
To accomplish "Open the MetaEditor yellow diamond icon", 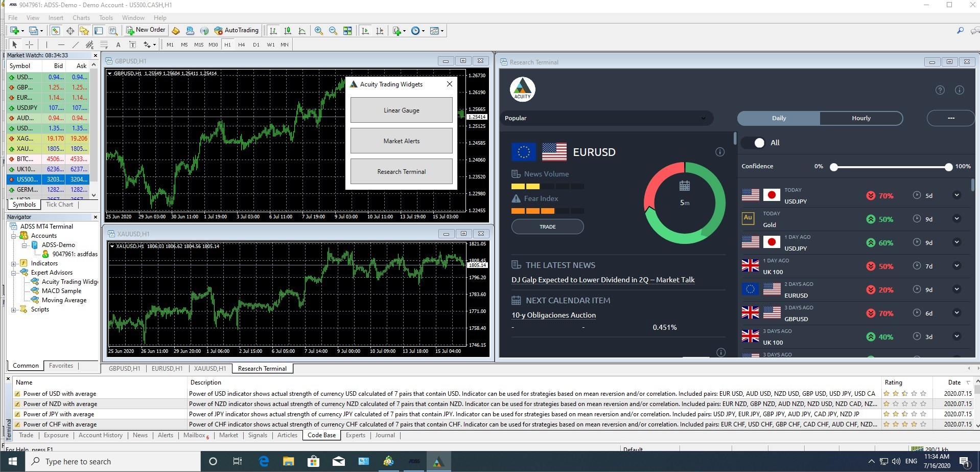I will tap(176, 31).
